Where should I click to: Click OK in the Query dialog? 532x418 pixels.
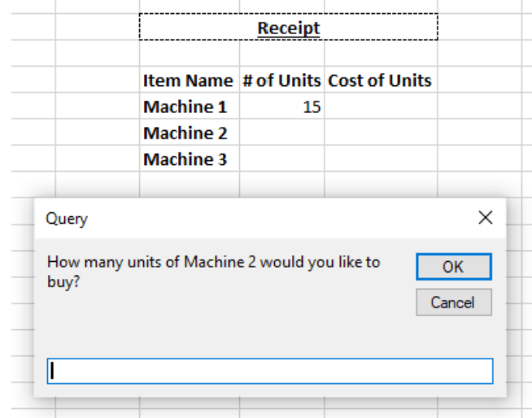click(454, 267)
